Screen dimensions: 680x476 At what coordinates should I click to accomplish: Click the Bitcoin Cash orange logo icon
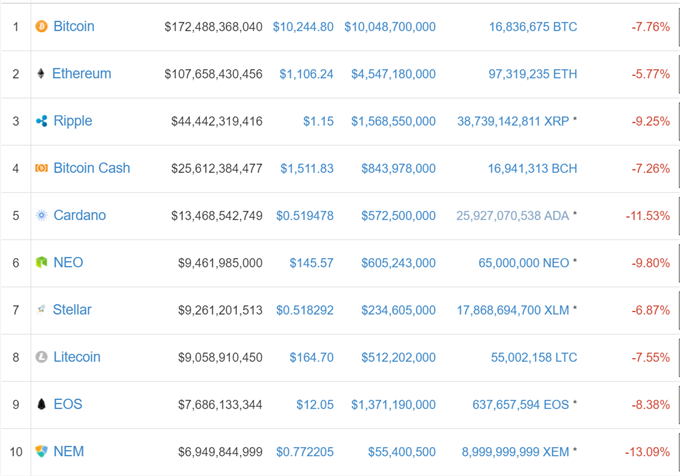click(x=41, y=168)
